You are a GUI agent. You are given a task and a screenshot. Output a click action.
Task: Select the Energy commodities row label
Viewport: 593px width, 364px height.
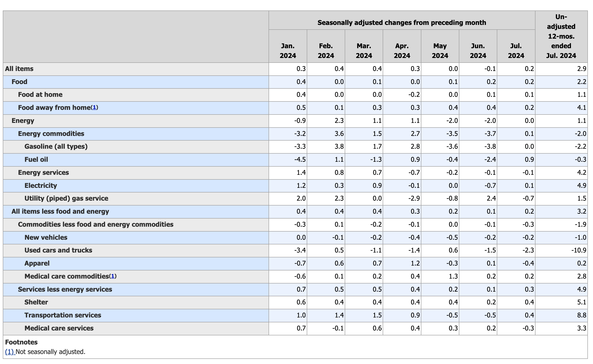pos(51,134)
